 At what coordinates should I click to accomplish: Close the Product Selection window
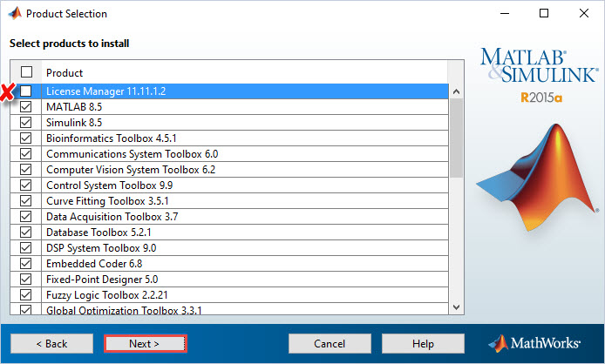click(584, 13)
